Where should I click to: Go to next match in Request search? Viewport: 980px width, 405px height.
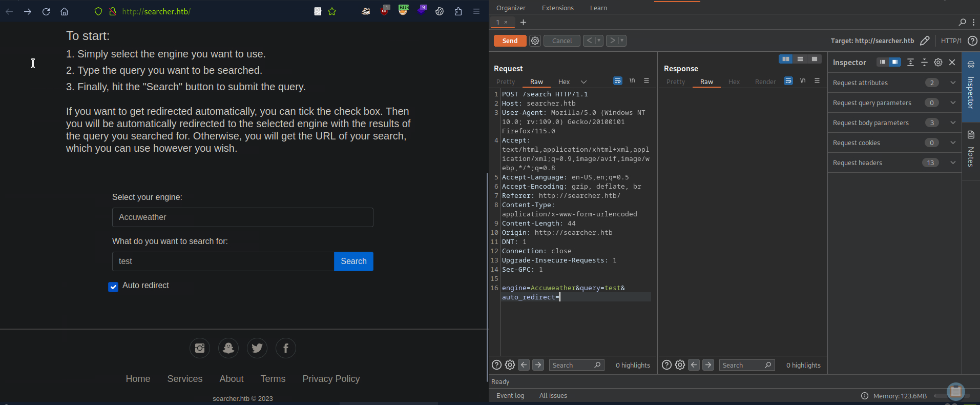pyautogui.click(x=538, y=364)
